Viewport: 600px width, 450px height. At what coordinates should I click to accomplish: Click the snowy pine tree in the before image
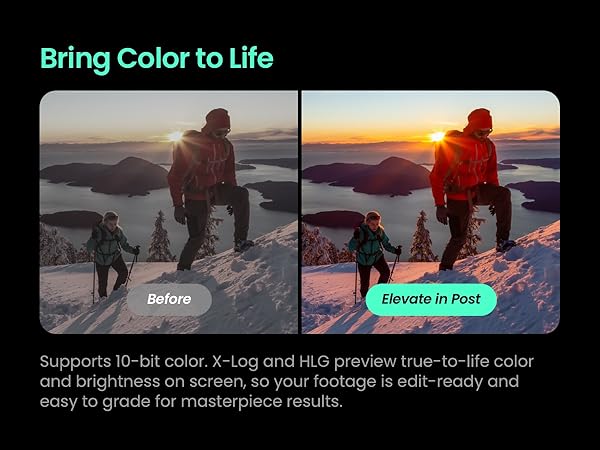click(160, 237)
